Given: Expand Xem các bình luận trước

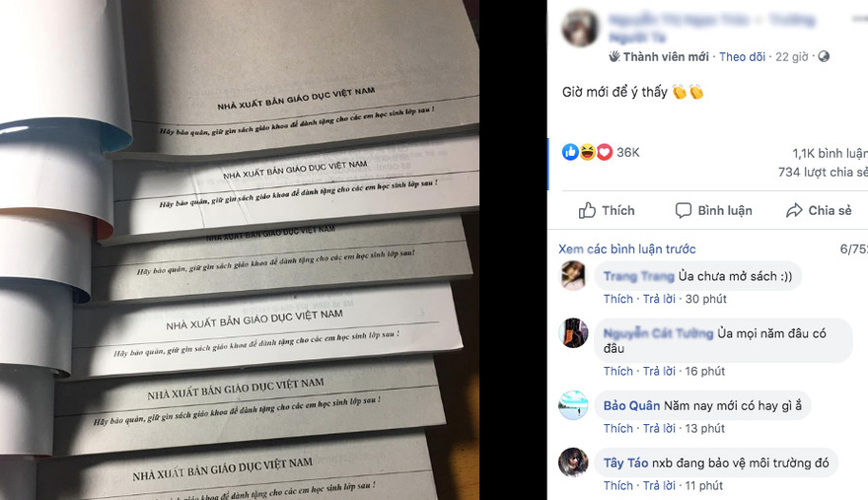Looking at the screenshot, I should tap(626, 250).
